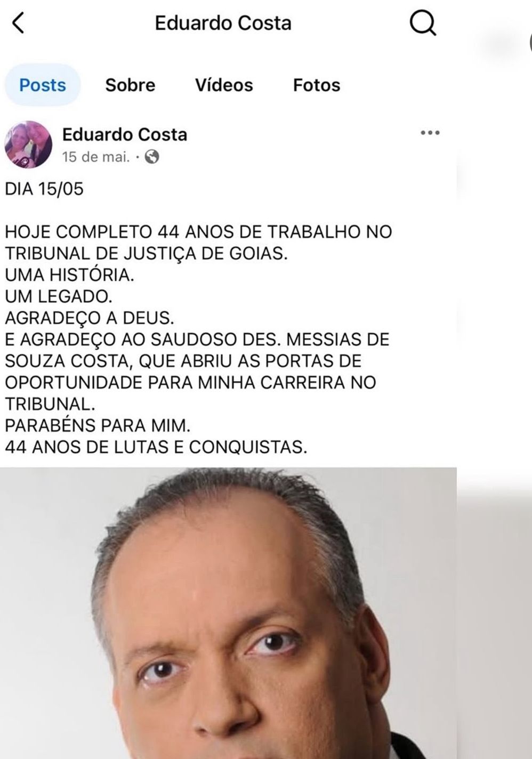The width and height of the screenshot is (532, 759).
Task: Tap the globe public-privacy icon
Action: pyautogui.click(x=152, y=157)
